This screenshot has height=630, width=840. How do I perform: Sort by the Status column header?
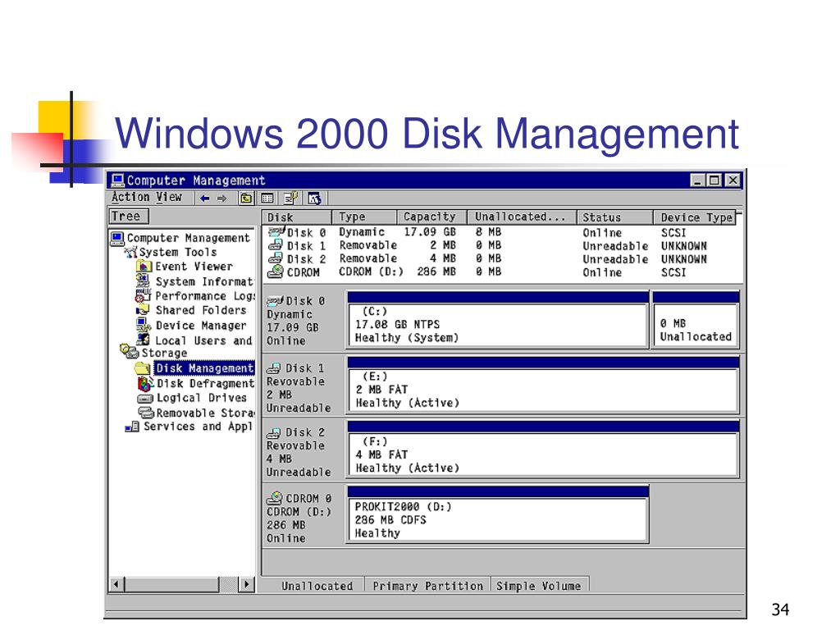click(x=615, y=217)
